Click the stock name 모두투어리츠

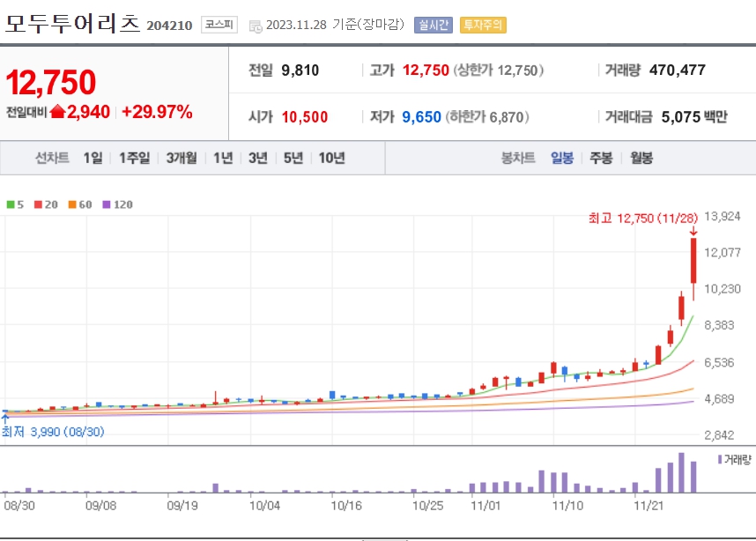pos(72,23)
